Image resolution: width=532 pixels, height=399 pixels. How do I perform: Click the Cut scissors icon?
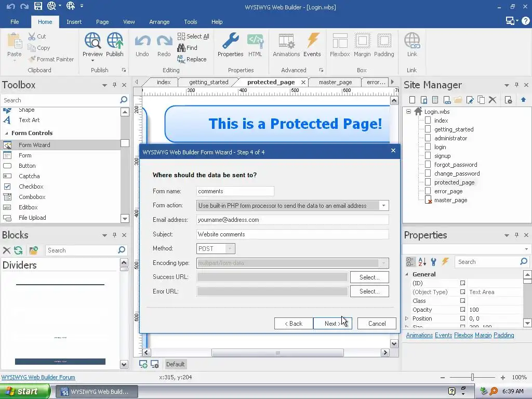32,36
